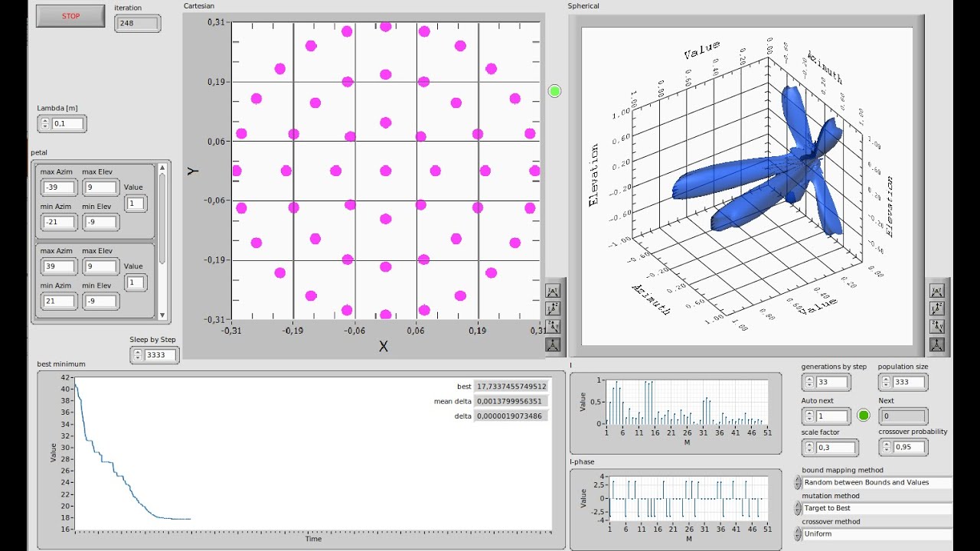
Task: Click second petal max Azim field 39
Action: click(59, 266)
